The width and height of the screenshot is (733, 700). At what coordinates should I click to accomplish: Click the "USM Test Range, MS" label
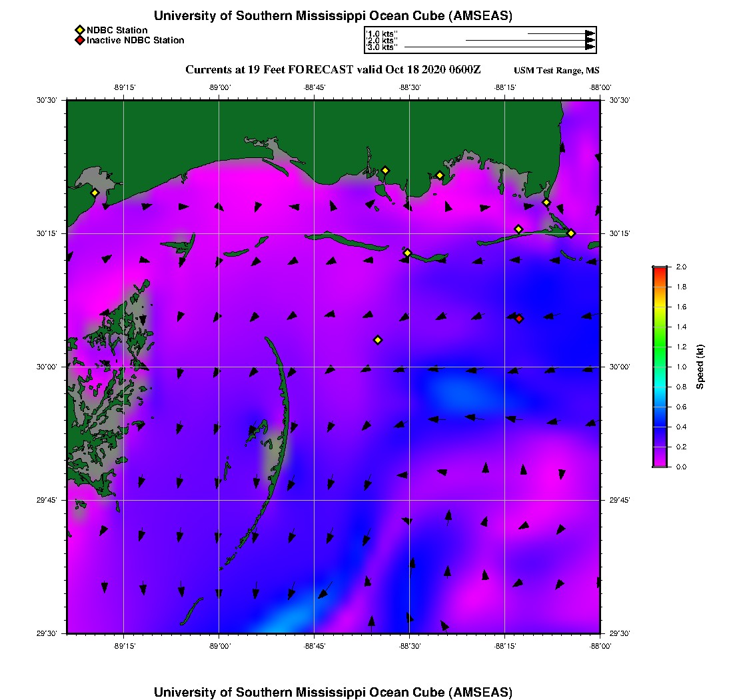tap(556, 71)
